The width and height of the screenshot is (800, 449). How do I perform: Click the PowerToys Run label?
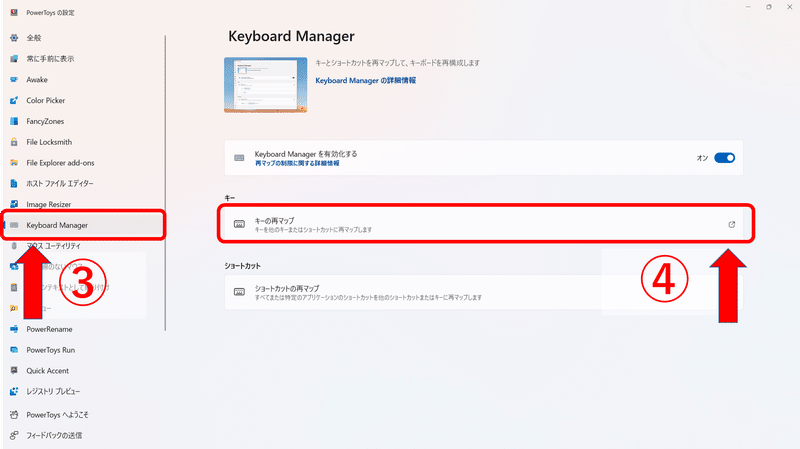click(x=51, y=350)
